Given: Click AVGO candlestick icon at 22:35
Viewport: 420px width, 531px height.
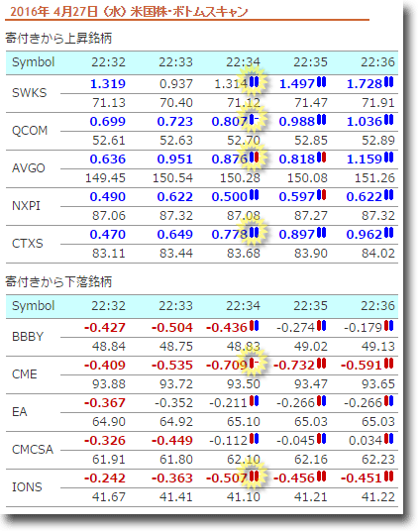Looking at the screenshot, I should [321, 158].
